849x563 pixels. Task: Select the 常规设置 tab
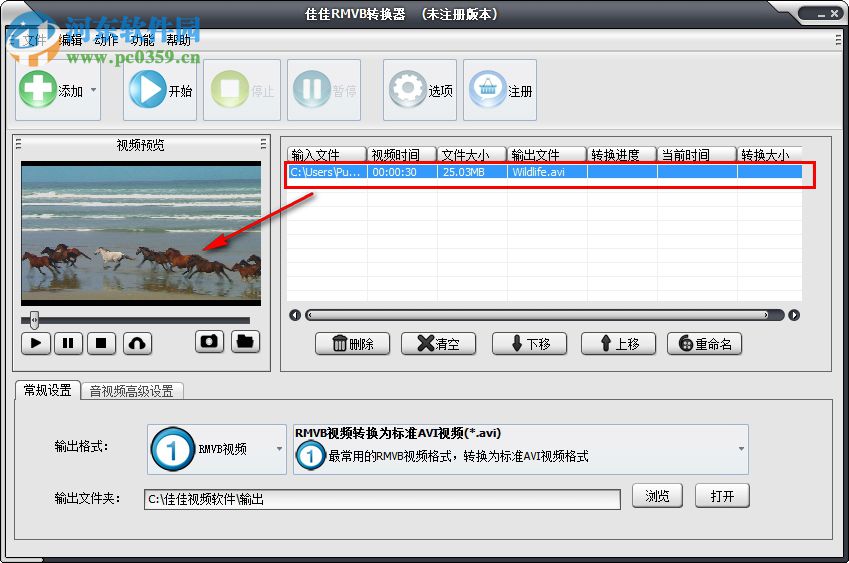(x=48, y=390)
